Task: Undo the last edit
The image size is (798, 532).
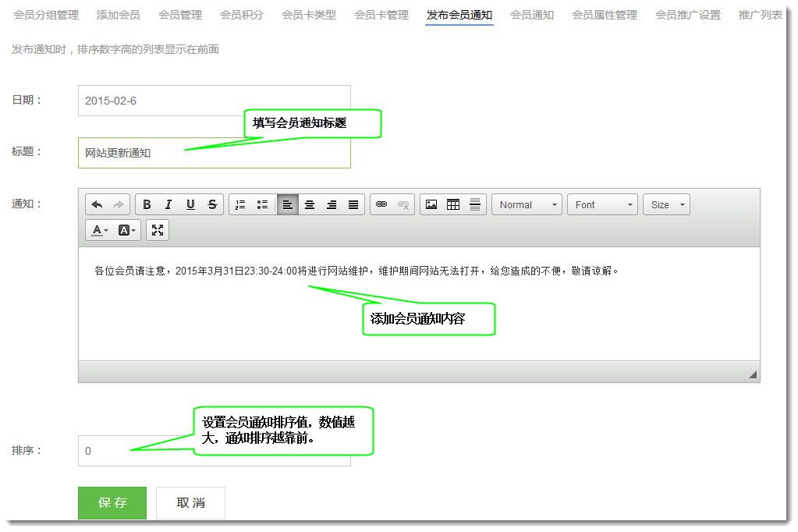Action: [97, 204]
